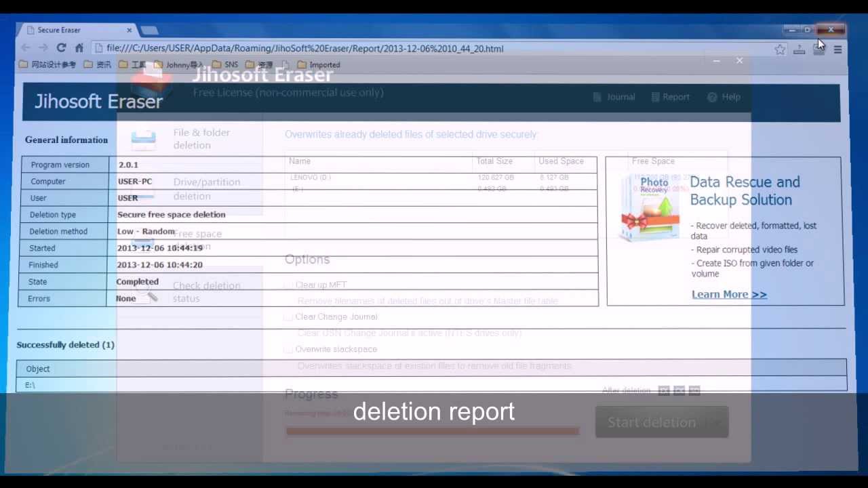Click the Jihosoft Eraser report title
The width and height of the screenshot is (868, 488).
click(99, 101)
